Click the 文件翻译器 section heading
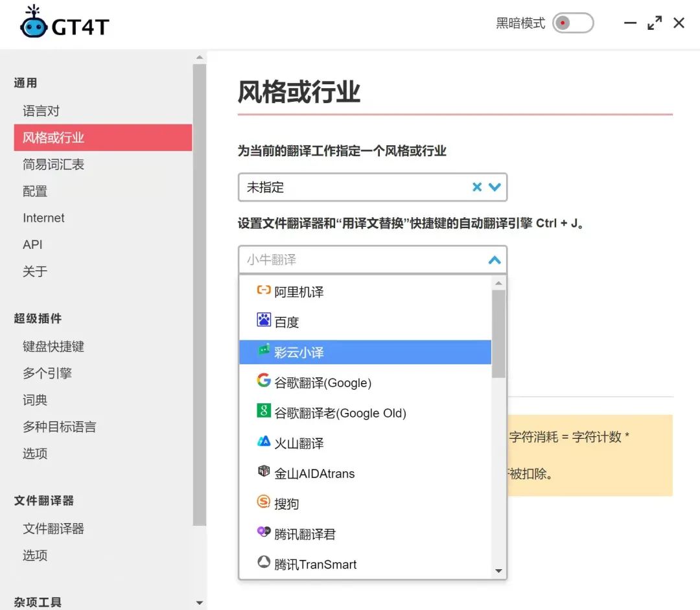 tap(44, 500)
